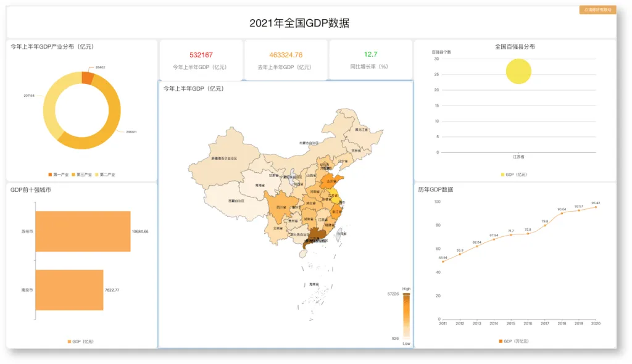Click the 532167 current half-year GDP card
This screenshot has height=364, width=632.
click(201, 60)
